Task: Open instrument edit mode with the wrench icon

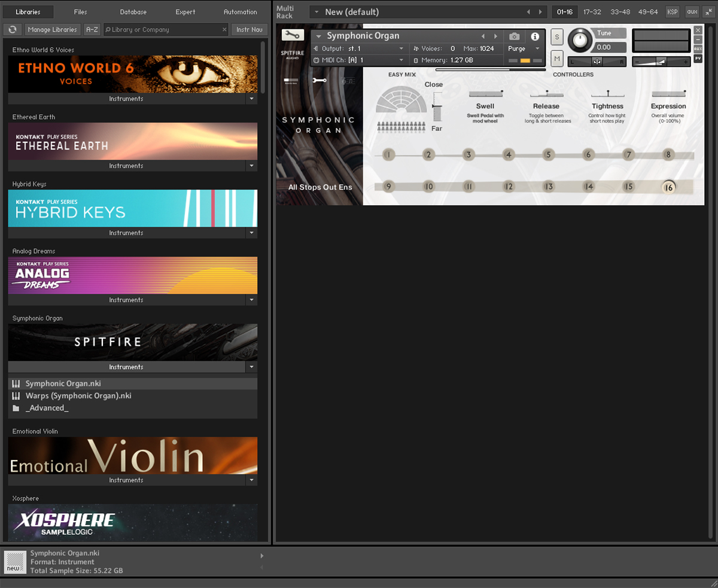Action: 293,35
